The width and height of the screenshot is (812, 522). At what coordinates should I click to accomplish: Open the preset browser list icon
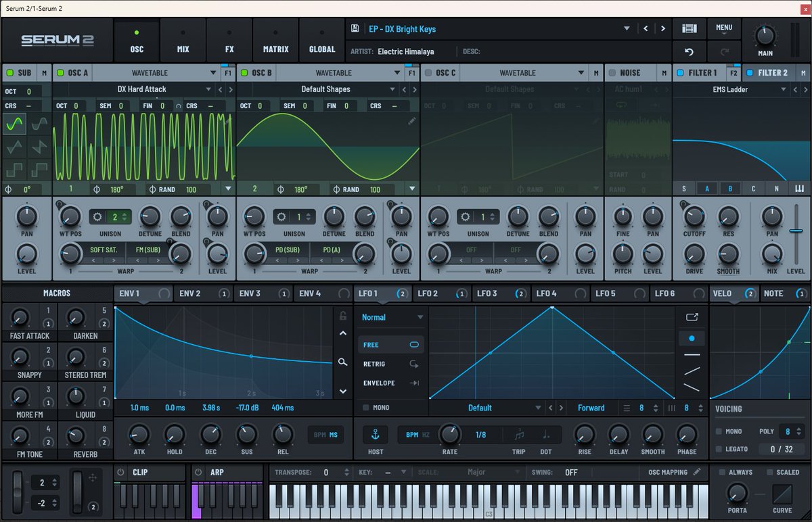tap(690, 28)
